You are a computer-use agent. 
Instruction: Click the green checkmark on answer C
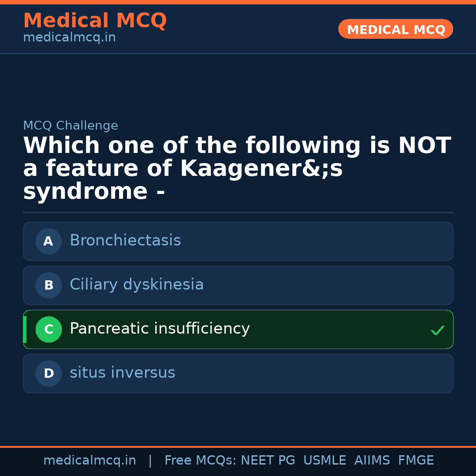(x=437, y=330)
